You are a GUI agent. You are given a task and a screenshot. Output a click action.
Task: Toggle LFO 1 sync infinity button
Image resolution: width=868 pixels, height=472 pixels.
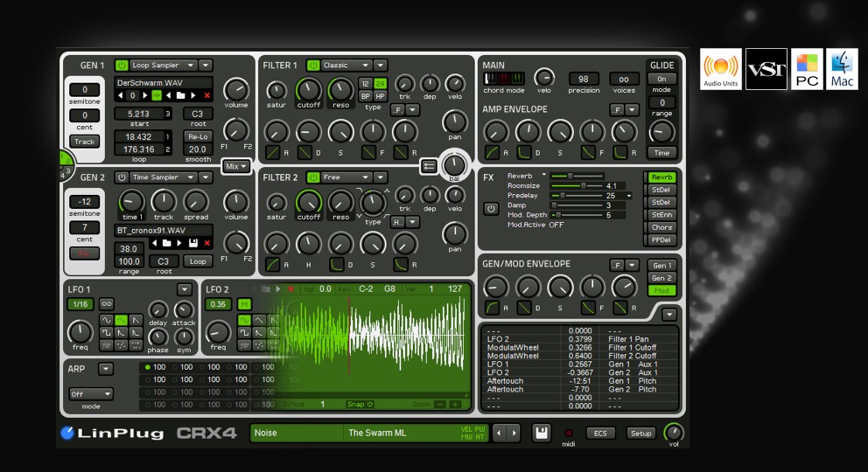pyautogui.click(x=106, y=304)
